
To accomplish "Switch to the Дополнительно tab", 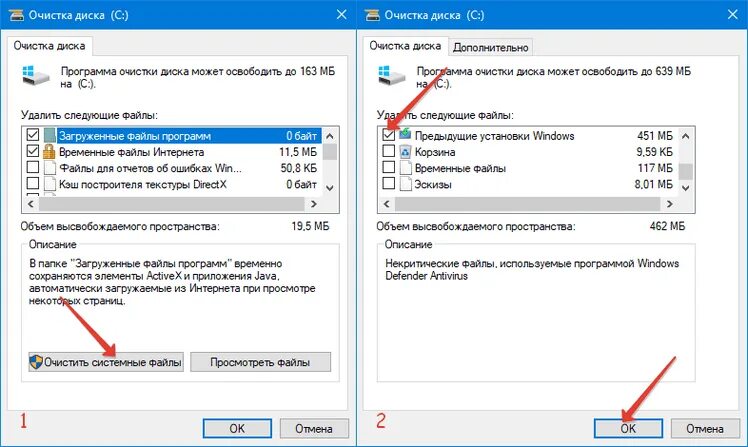I will [x=490, y=47].
